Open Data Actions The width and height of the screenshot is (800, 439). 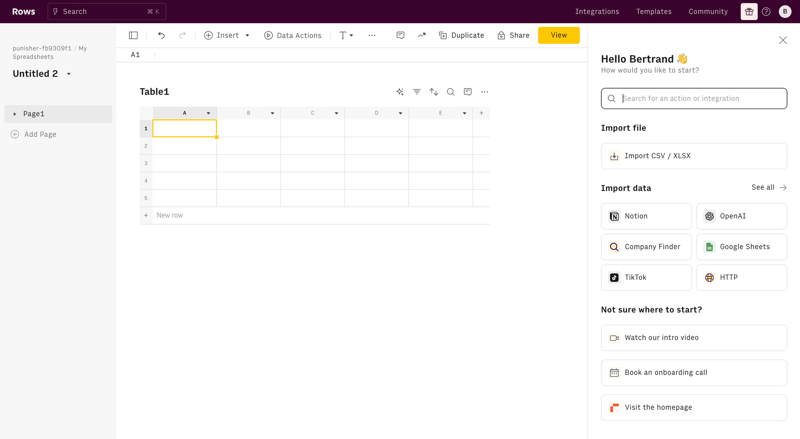tap(293, 35)
